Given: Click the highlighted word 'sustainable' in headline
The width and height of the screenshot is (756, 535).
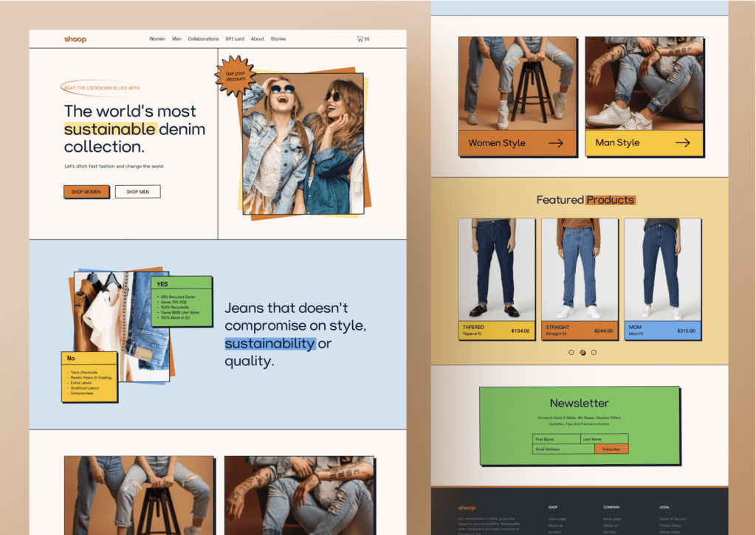Looking at the screenshot, I should (109, 129).
